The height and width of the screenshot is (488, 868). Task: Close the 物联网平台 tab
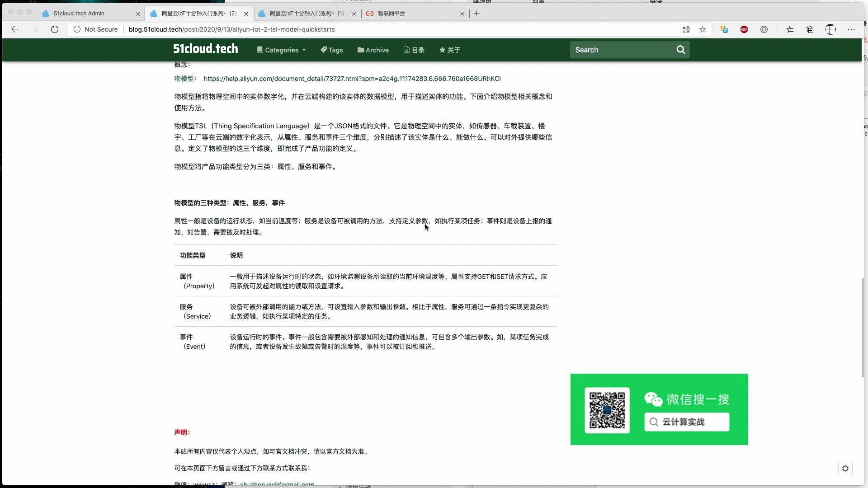[x=462, y=14]
